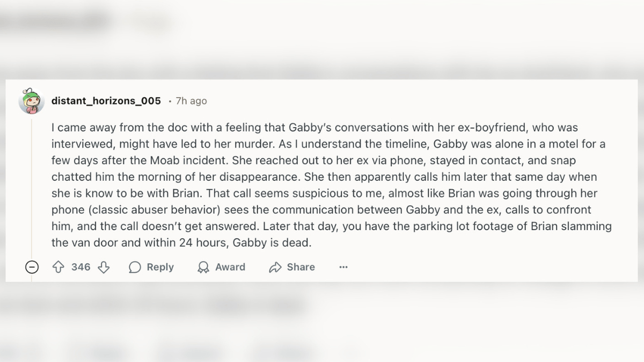Click distant_horizons_005's avatar
Viewport: 644px width, 362px height.
[x=32, y=100]
